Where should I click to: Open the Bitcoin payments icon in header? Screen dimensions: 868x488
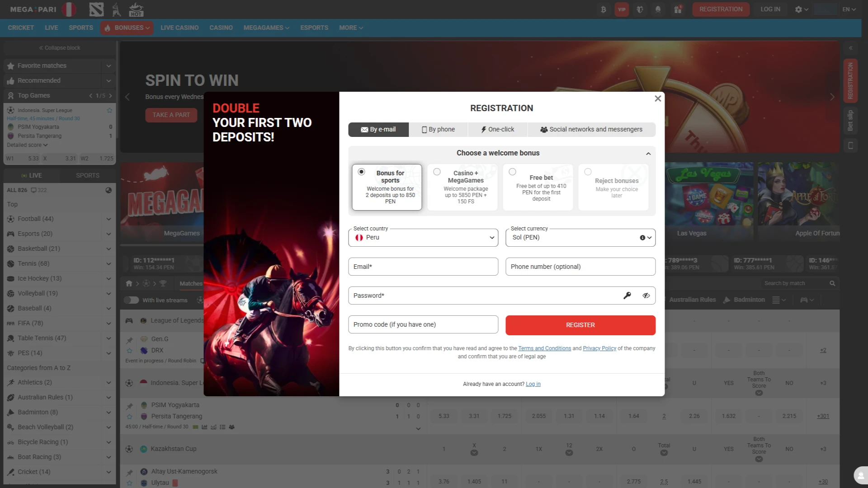coord(604,9)
